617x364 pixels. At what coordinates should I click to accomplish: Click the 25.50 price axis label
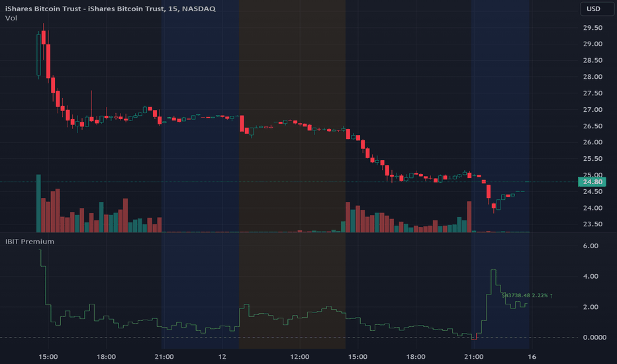click(x=593, y=159)
